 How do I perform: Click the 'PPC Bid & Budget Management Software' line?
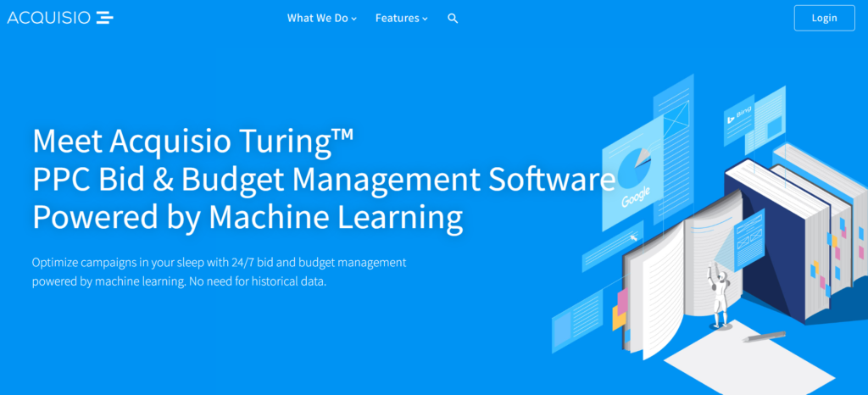point(324,179)
